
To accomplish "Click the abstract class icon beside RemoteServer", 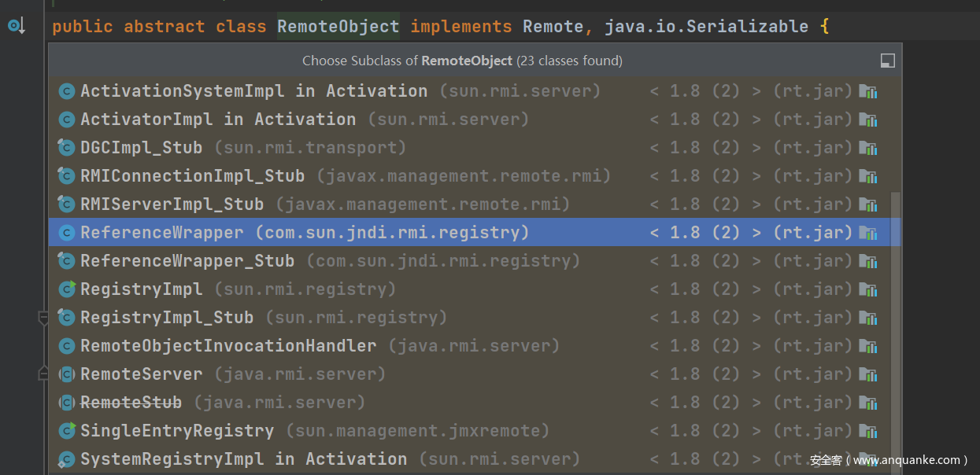I will click(x=67, y=374).
